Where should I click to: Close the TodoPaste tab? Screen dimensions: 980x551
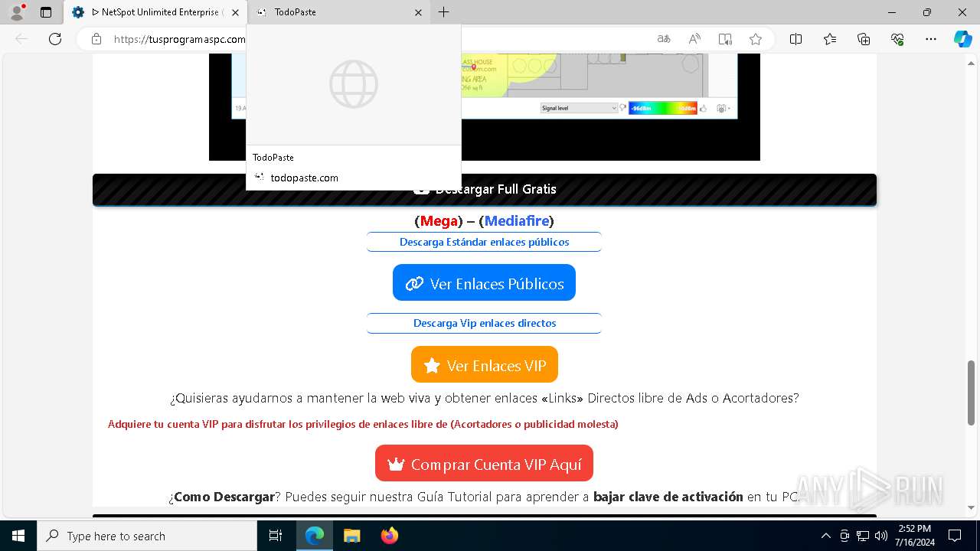[x=418, y=12]
